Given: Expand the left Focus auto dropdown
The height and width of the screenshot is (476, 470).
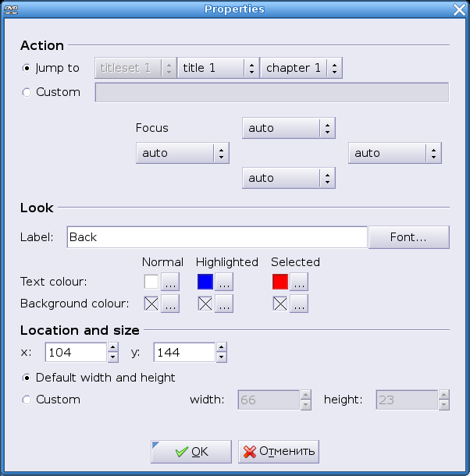Looking at the screenshot, I should (x=182, y=153).
